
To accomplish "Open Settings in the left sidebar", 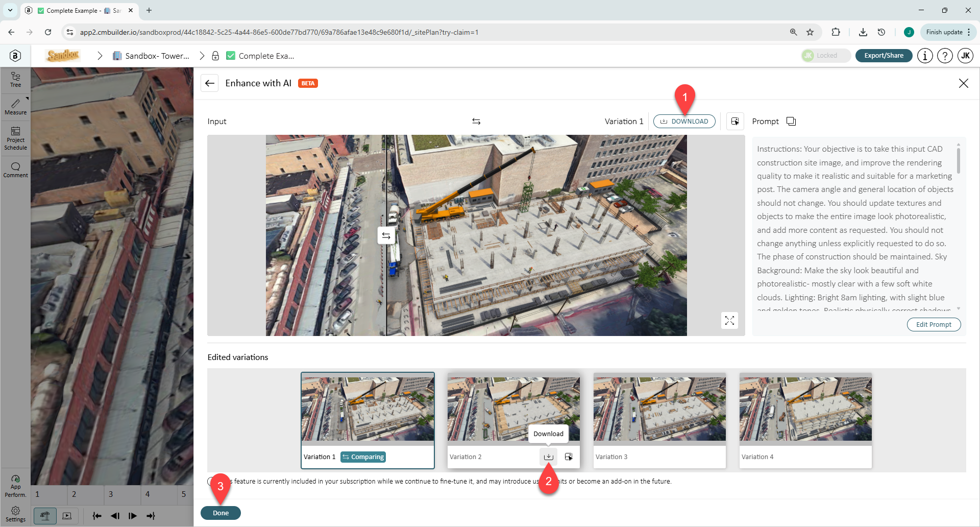I will coord(15,514).
